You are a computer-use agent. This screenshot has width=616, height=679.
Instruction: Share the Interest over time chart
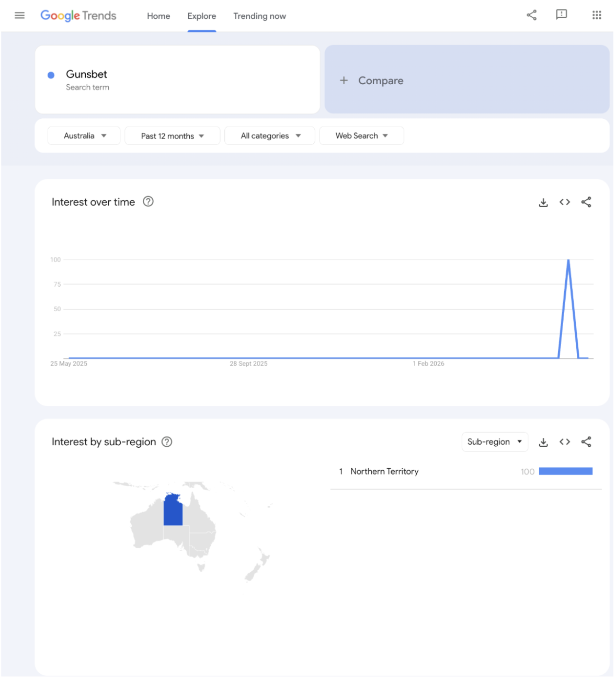coord(586,202)
